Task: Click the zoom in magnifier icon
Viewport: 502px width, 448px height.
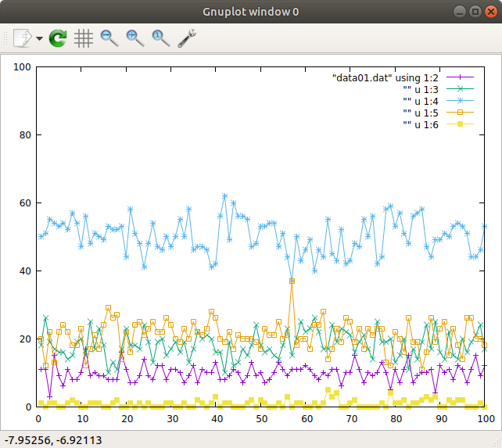Action: pyautogui.click(x=135, y=38)
